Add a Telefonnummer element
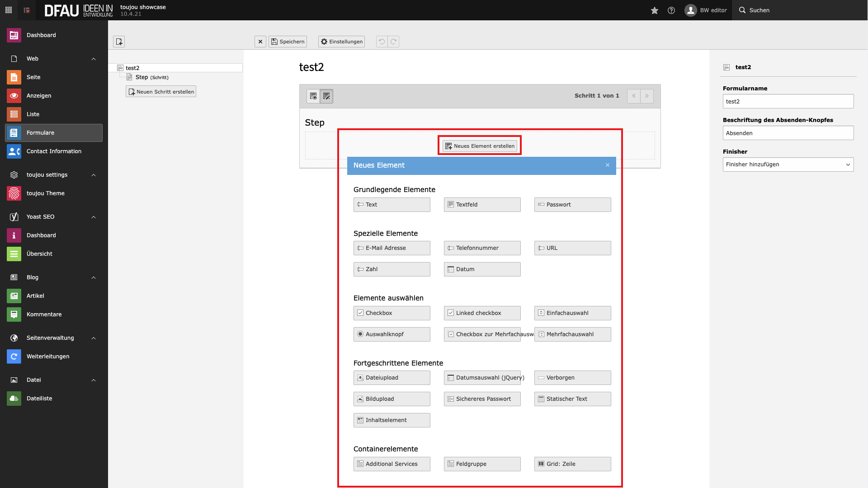Image resolution: width=868 pixels, height=488 pixels. click(x=482, y=248)
